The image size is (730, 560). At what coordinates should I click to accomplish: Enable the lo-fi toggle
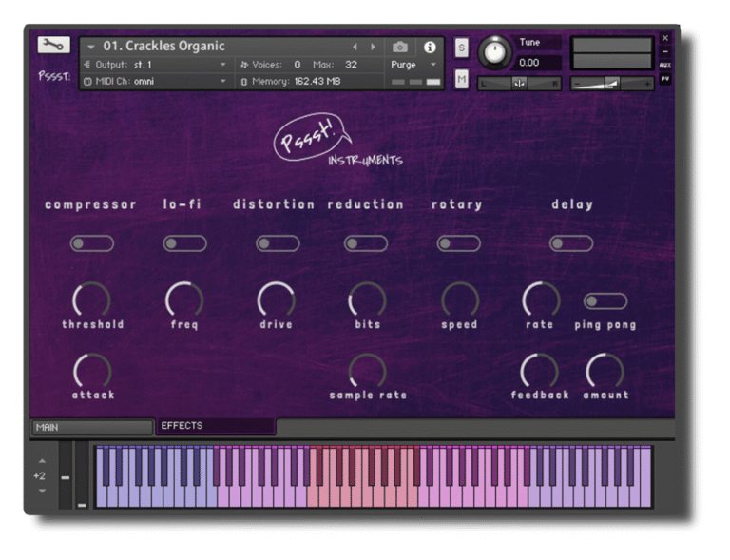(184, 243)
